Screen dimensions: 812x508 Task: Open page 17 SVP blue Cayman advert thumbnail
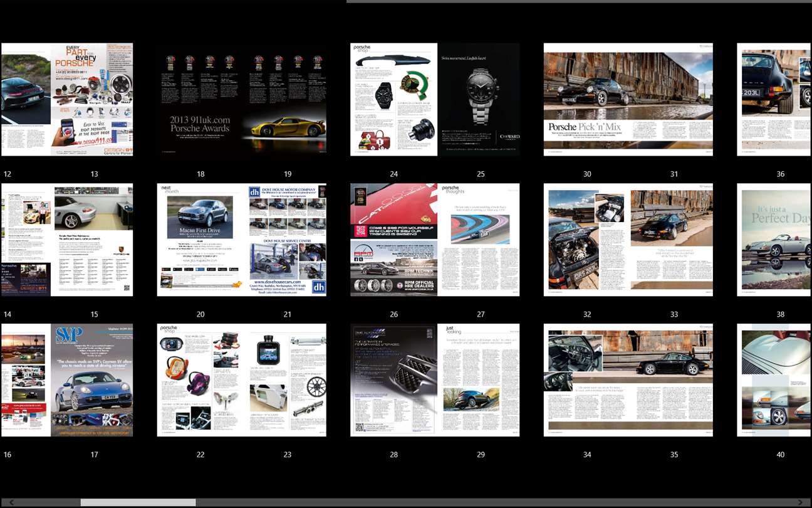92,380
